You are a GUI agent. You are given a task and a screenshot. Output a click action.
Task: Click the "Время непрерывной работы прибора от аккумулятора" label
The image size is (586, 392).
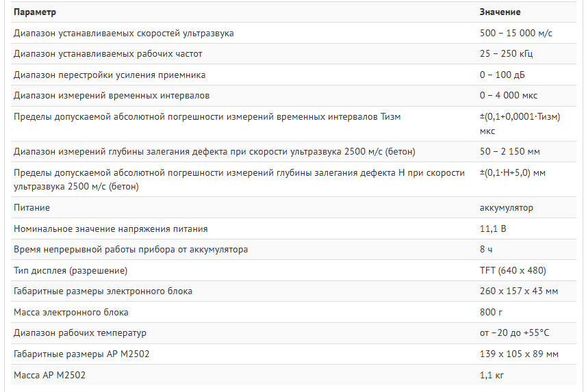[131, 249]
